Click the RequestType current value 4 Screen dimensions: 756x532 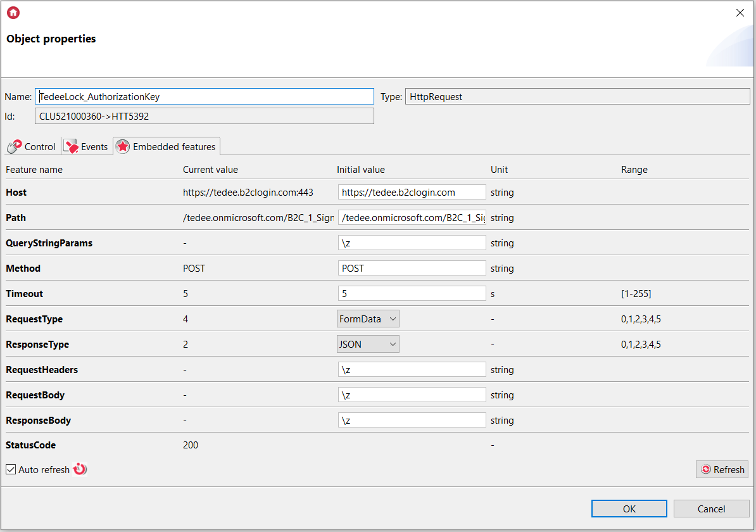[x=186, y=319]
